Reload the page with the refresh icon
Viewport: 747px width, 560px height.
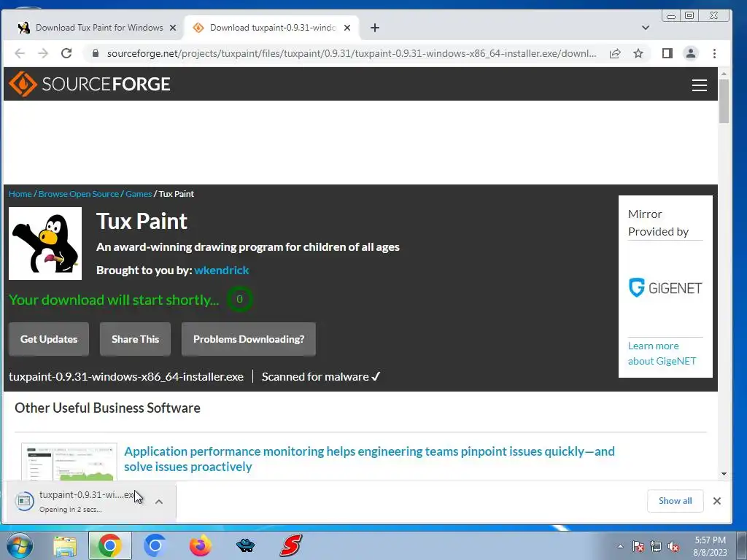pyautogui.click(x=66, y=53)
